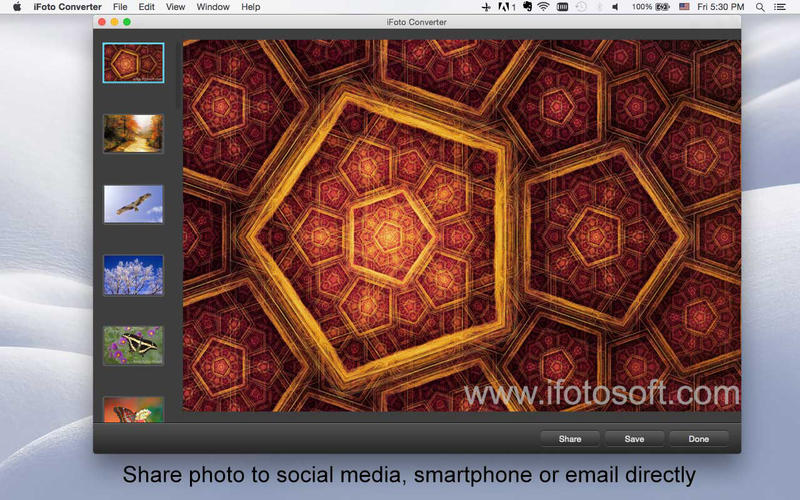The image size is (800, 500).
Task: Click the Time Machine clock icon
Action: (581, 7)
